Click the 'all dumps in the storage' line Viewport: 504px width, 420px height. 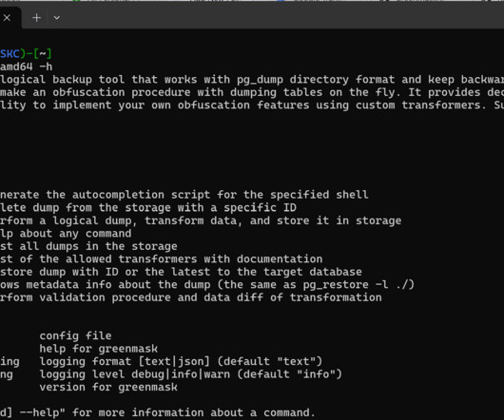(x=88, y=246)
